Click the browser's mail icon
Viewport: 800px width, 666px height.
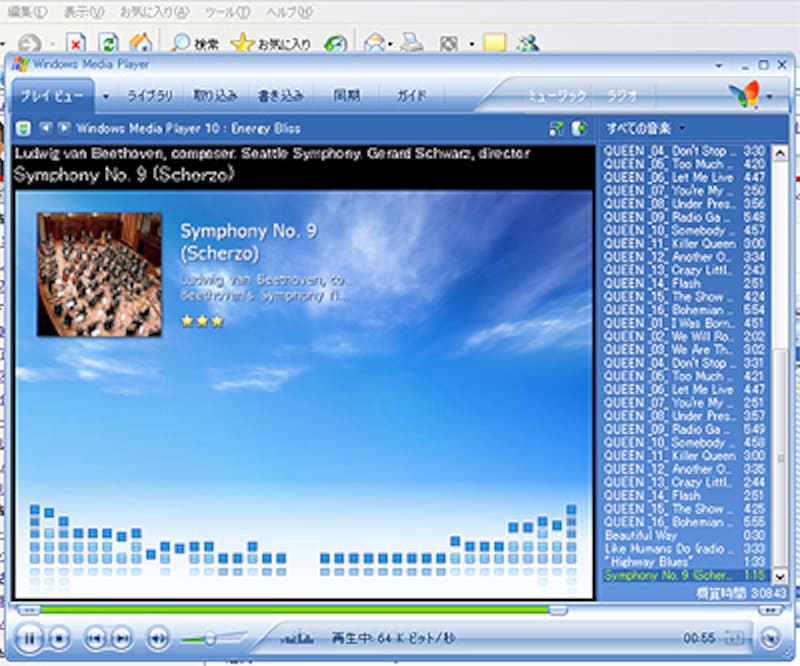pyautogui.click(x=375, y=44)
